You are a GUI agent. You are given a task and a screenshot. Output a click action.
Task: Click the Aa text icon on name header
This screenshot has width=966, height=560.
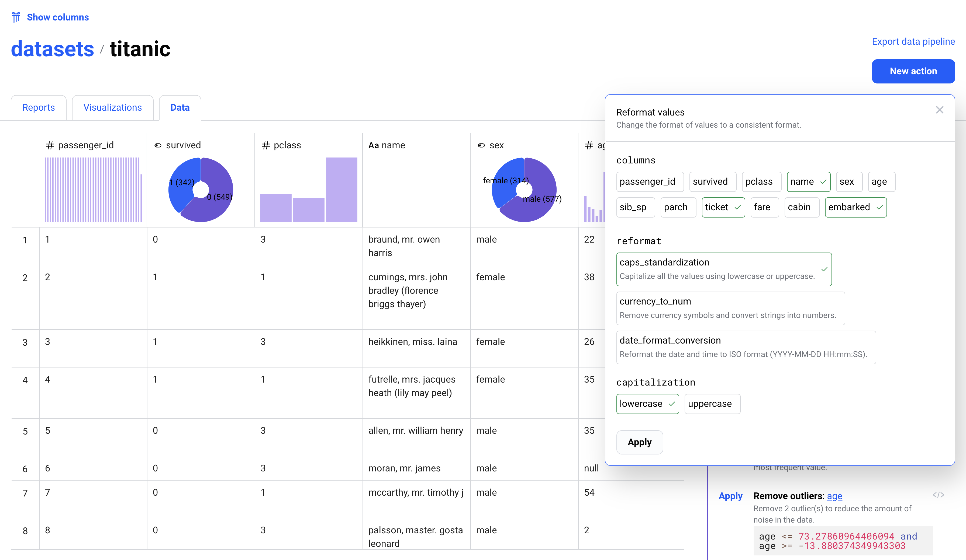pyautogui.click(x=373, y=145)
